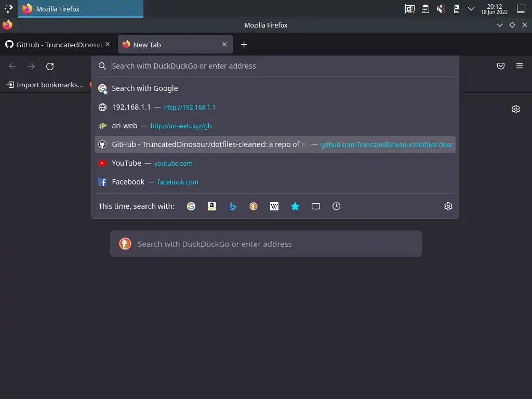Search this time with Amazon icon
532x399 pixels.
tap(212, 206)
